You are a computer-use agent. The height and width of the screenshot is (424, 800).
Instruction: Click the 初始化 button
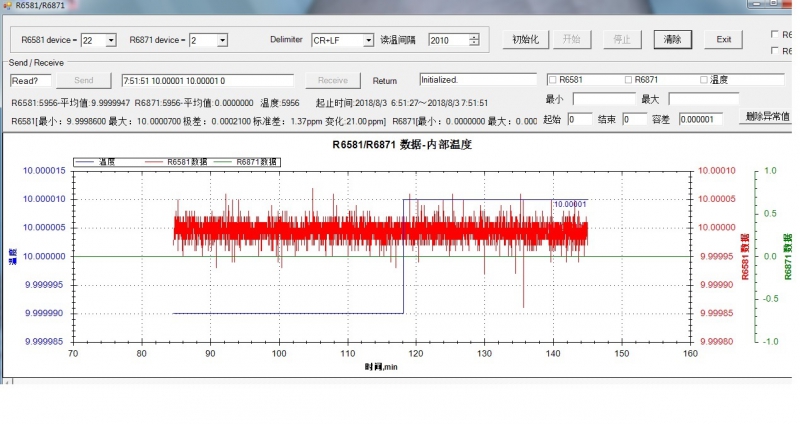pyautogui.click(x=525, y=40)
